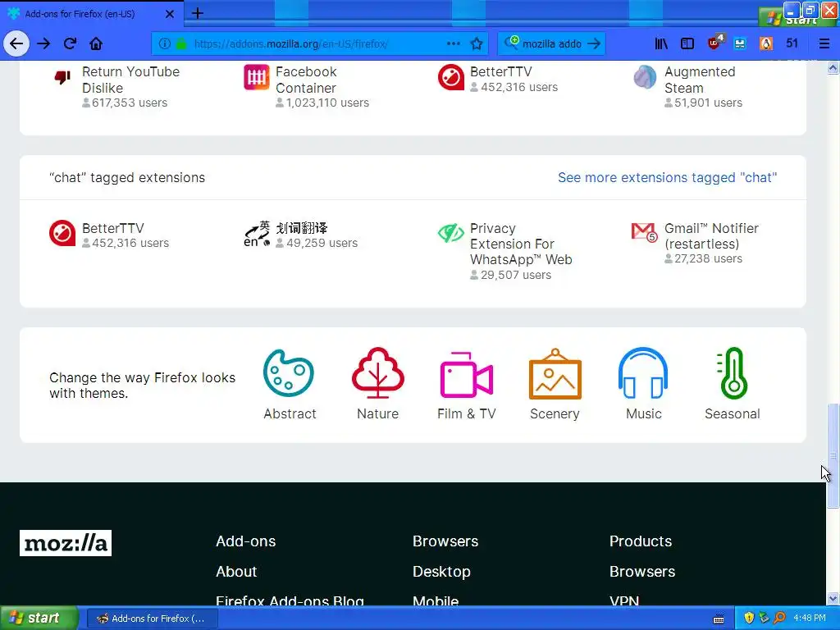Click the Gmail Notifier envelope icon

644,232
